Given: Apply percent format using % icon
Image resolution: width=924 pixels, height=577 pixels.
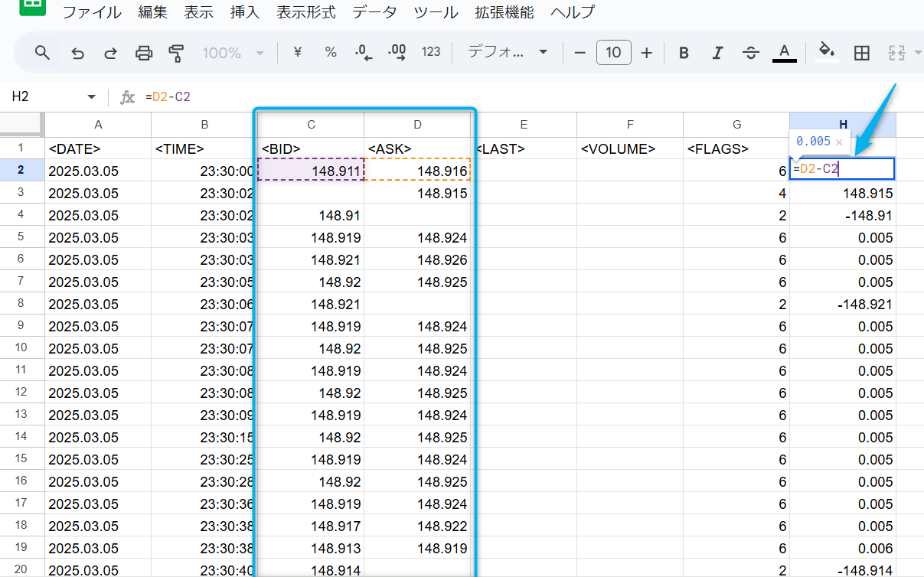Looking at the screenshot, I should click(x=331, y=53).
